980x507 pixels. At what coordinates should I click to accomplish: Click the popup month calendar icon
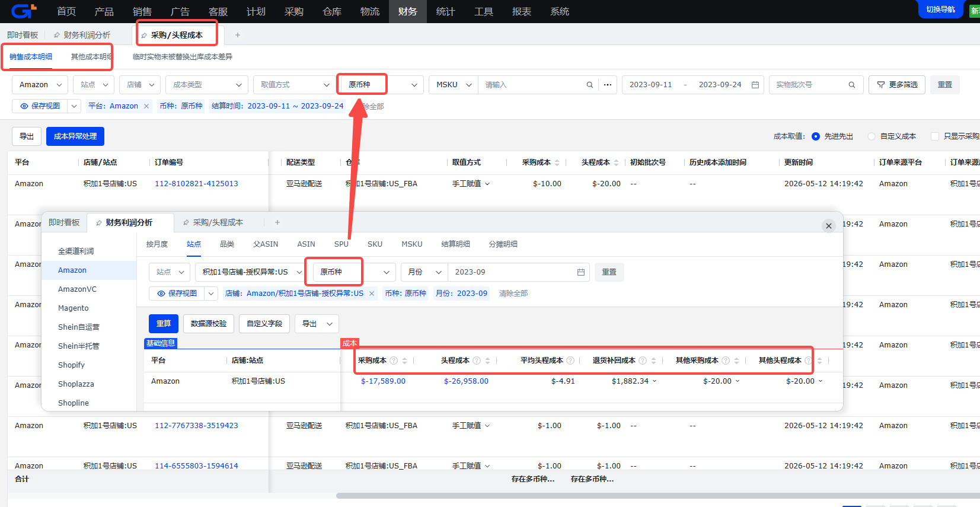[581, 272]
